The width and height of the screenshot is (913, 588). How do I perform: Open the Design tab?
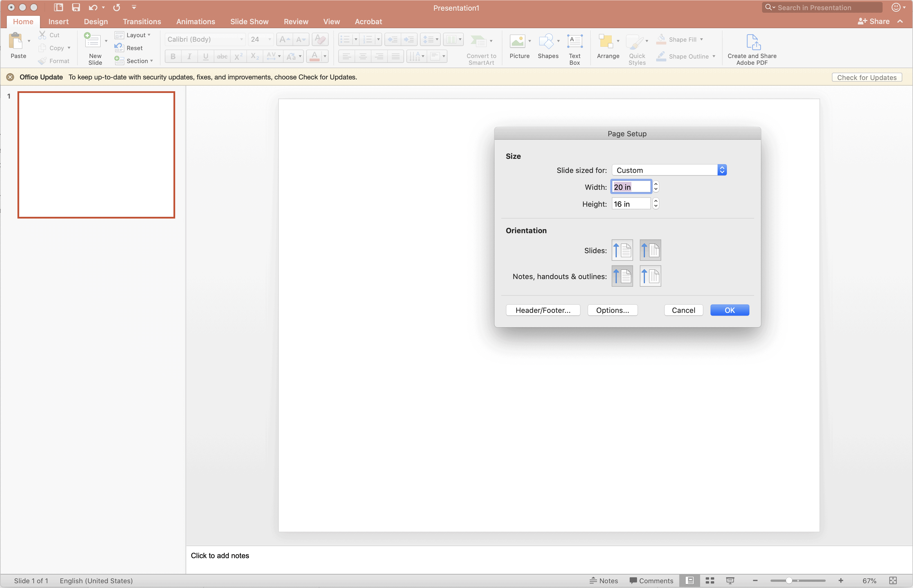click(95, 22)
